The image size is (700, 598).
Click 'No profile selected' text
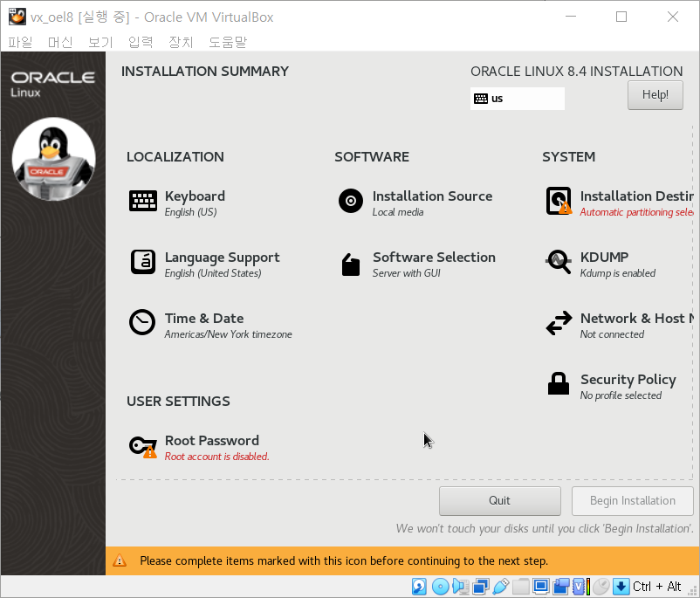tap(621, 395)
